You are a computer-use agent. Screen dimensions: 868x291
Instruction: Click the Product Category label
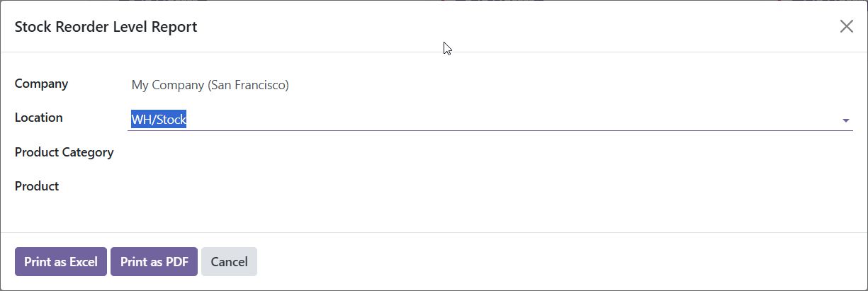tap(64, 152)
